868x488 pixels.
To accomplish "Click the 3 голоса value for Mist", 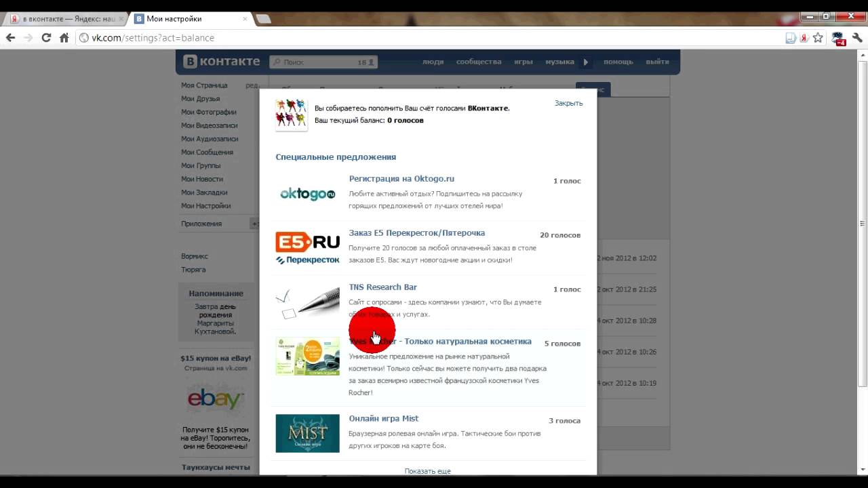I will [x=564, y=421].
